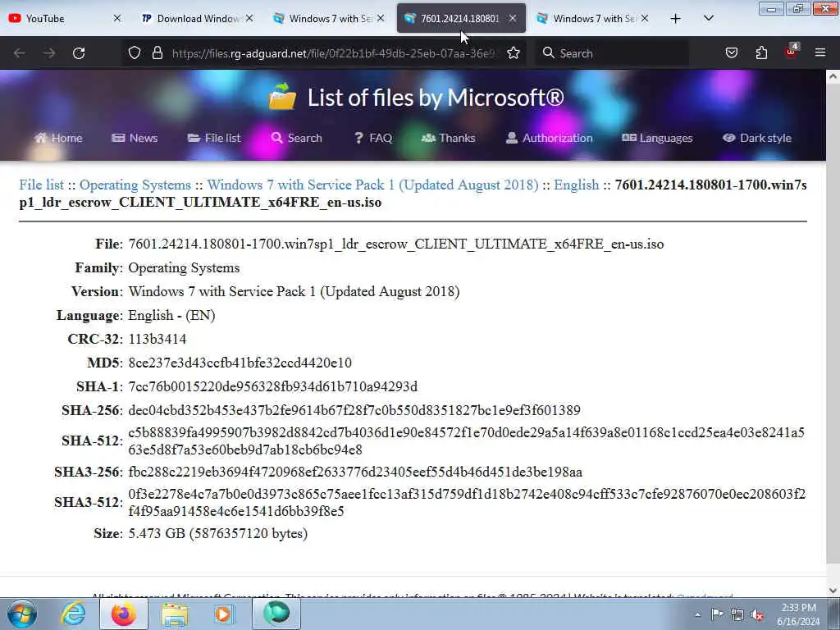Open News in site navigation
Viewport: 840px width, 630px height.
135,138
